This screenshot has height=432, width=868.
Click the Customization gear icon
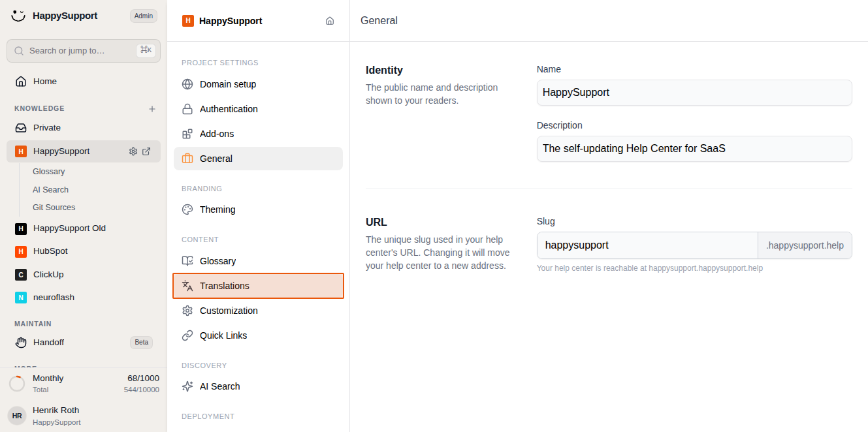(x=187, y=311)
